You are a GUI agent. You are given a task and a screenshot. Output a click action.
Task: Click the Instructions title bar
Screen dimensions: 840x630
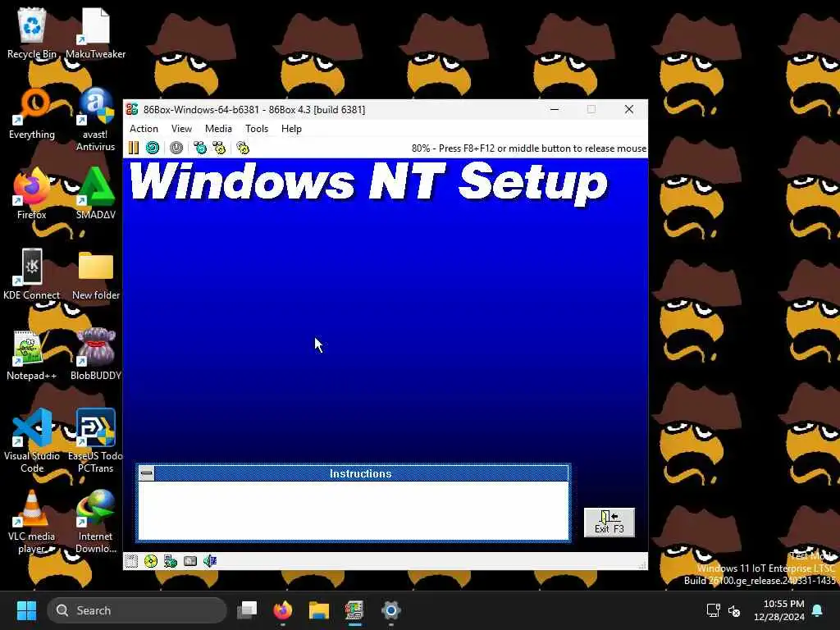[x=361, y=473]
